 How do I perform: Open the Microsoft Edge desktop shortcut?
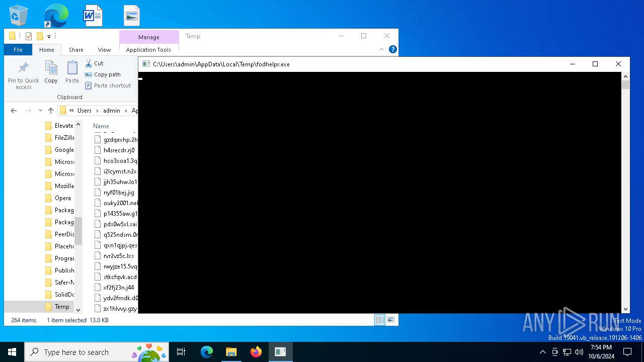(x=56, y=16)
